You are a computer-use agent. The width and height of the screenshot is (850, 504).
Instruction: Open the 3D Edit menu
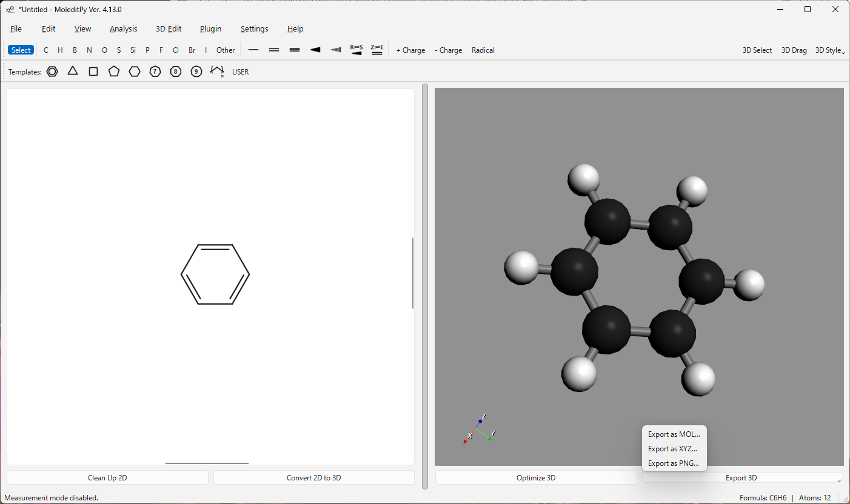point(169,28)
